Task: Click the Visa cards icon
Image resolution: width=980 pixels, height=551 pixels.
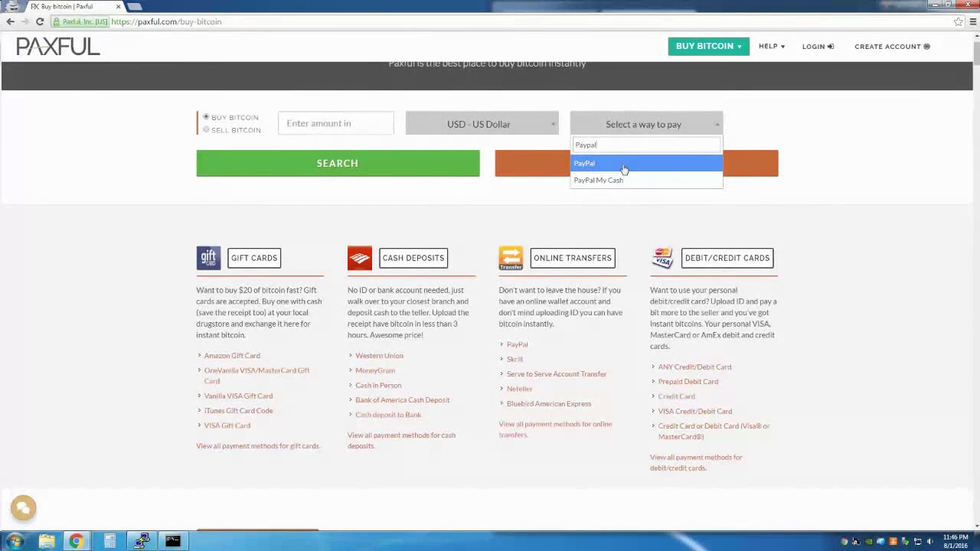Action: (x=662, y=258)
